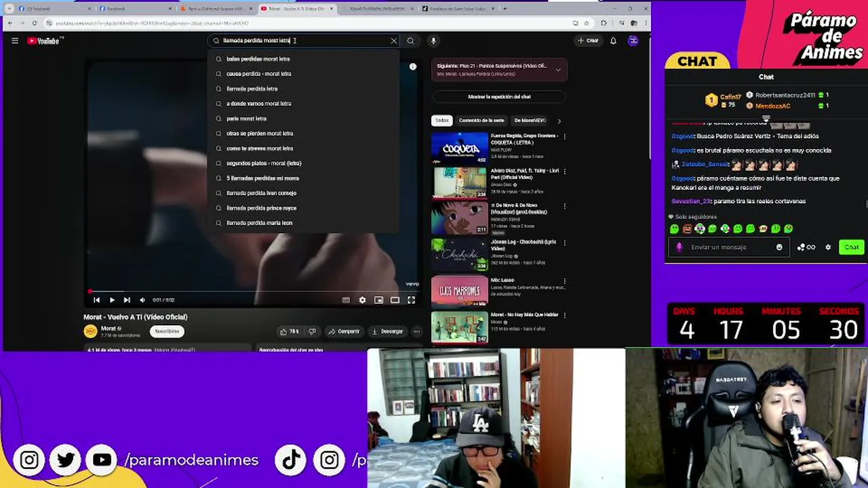The image size is (868, 488).
Task: Open options for No Hay Más Que Hablar
Action: coord(564,315)
